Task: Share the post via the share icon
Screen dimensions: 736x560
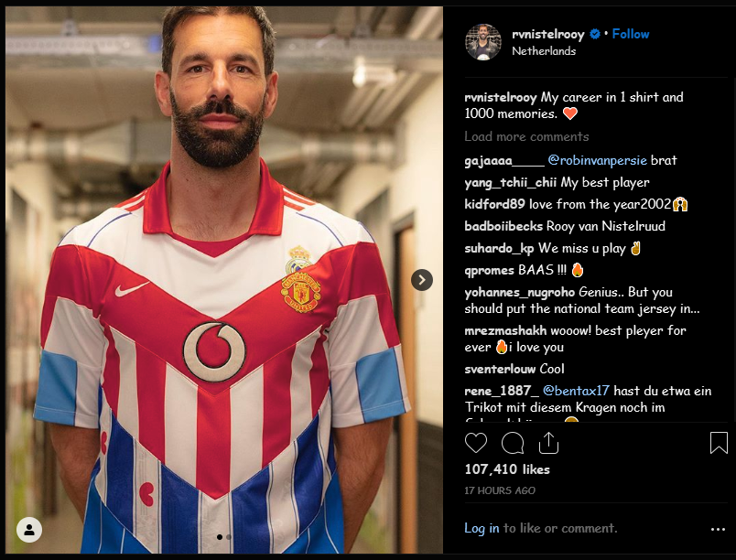Action: 548,444
